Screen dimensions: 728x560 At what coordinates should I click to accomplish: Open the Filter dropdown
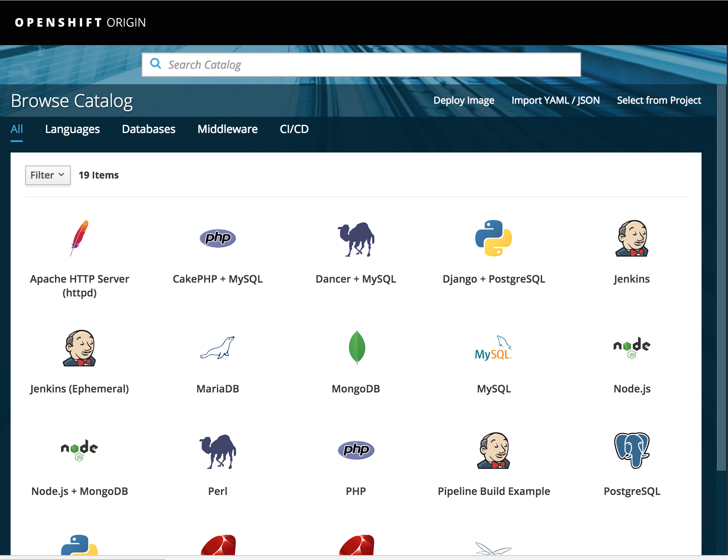48,175
